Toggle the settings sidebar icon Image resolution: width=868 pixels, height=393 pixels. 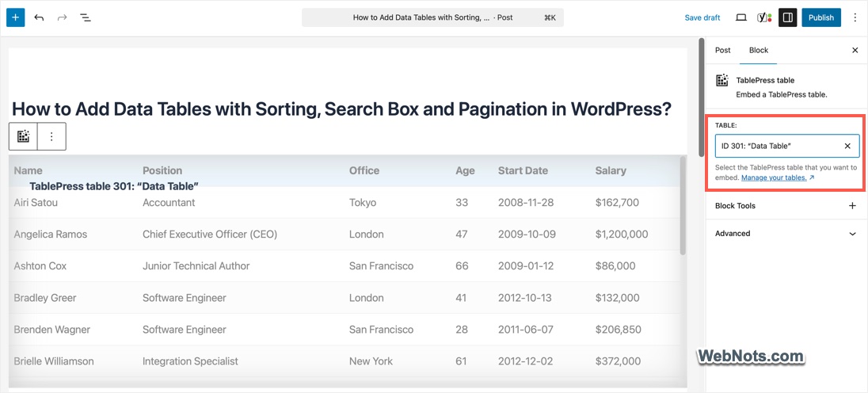(788, 17)
